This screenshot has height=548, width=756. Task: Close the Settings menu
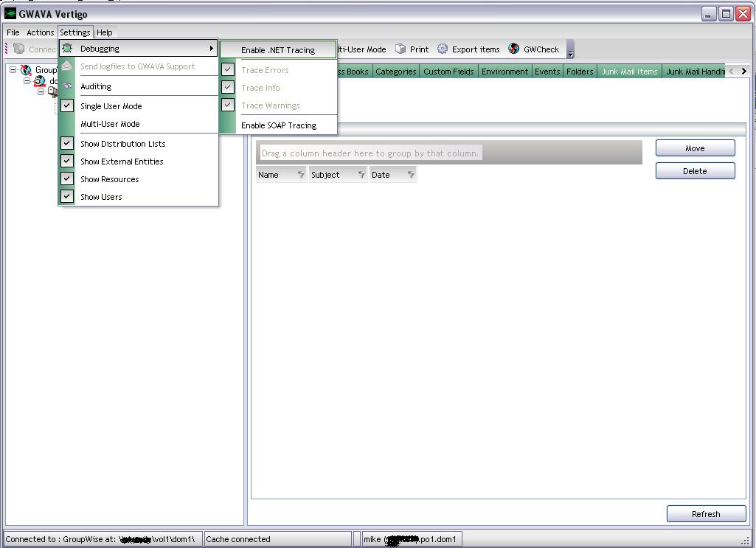(x=74, y=32)
